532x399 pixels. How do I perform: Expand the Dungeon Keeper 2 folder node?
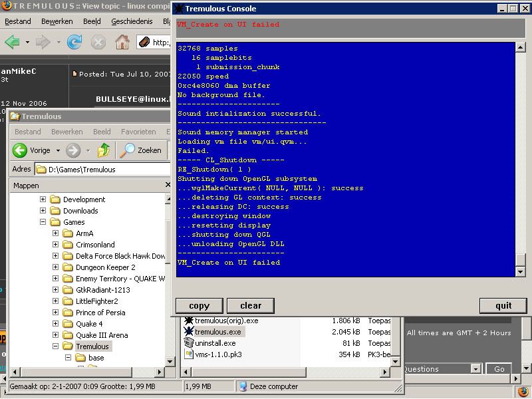click(x=55, y=267)
